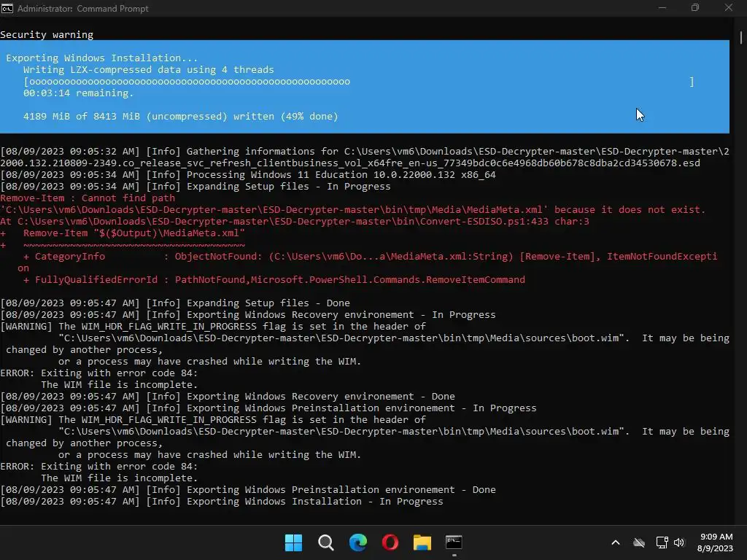
Task: Click 'Administrator: Command Prompt' window title
Action: 83,9
